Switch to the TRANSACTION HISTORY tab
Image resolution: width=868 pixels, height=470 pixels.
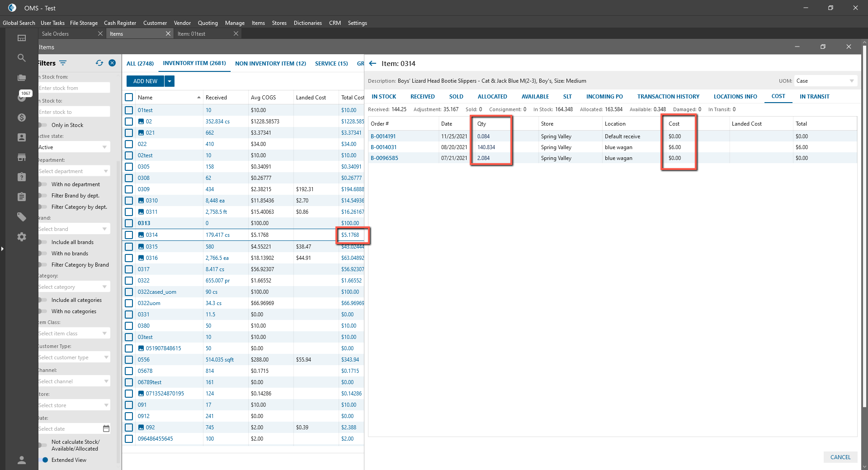click(x=668, y=97)
